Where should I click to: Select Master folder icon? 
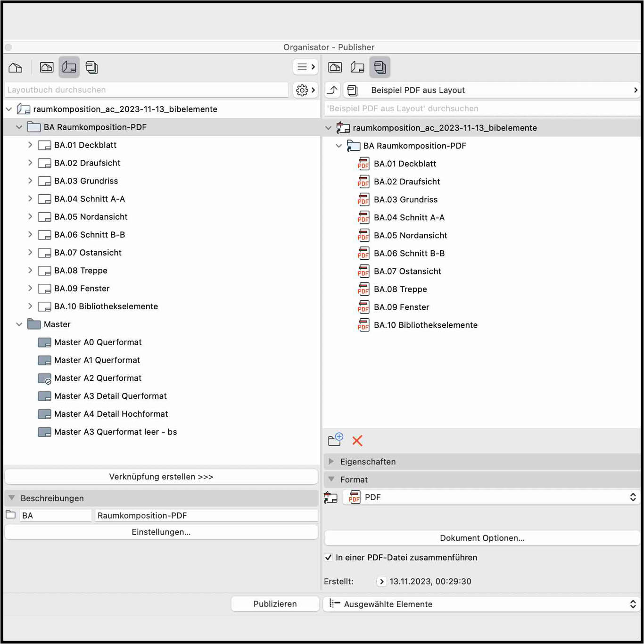coord(34,324)
